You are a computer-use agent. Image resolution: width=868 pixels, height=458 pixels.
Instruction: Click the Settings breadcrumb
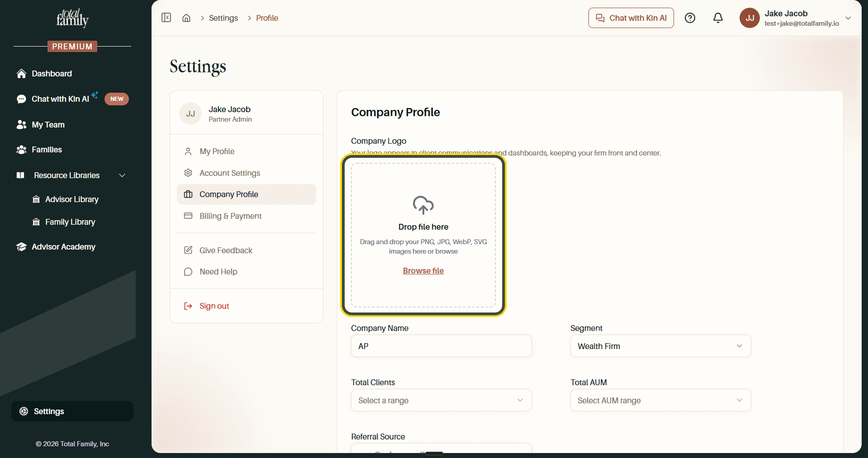[x=223, y=18]
